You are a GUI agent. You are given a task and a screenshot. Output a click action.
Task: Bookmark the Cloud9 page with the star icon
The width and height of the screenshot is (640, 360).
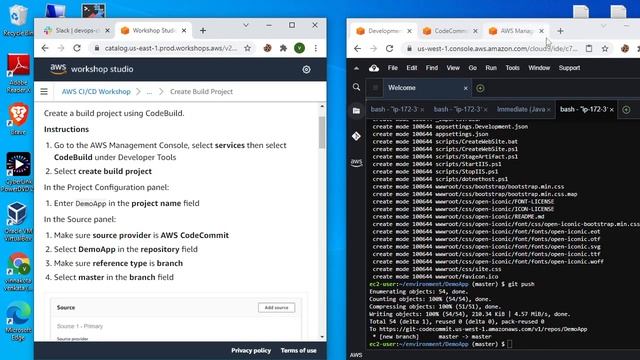tap(605, 49)
